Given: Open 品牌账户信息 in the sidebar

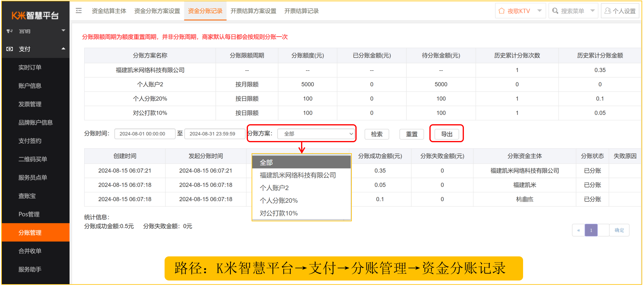Looking at the screenshot, I should pos(36,122).
